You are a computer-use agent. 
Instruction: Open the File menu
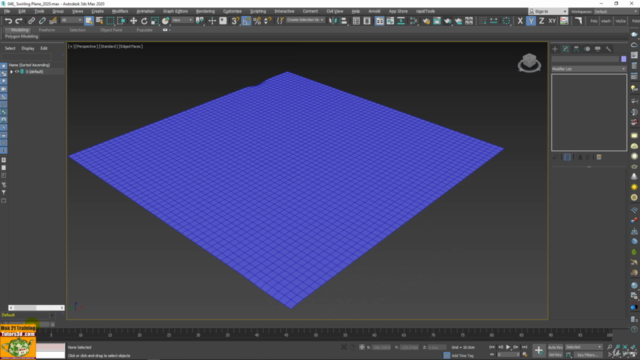(x=7, y=11)
